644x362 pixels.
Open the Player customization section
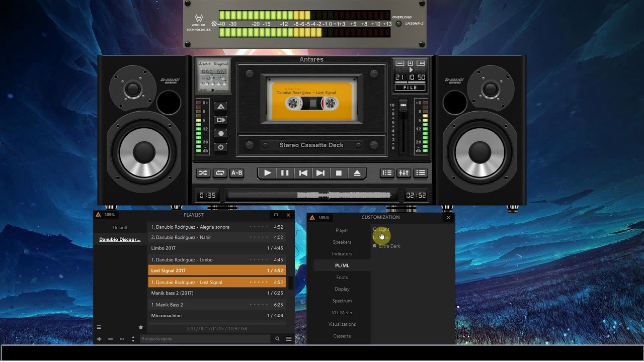pyautogui.click(x=342, y=230)
